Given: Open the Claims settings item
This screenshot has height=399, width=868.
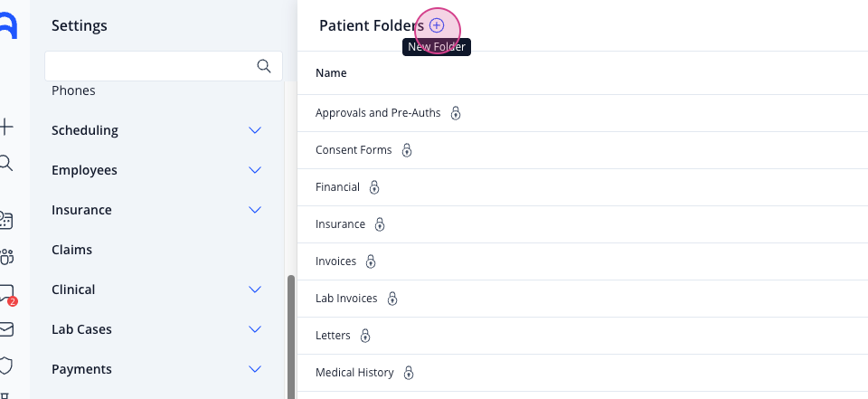Looking at the screenshot, I should pos(72,250).
